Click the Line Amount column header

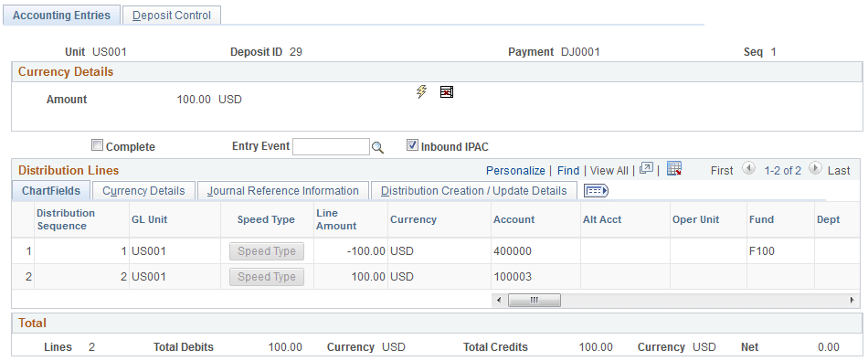point(336,219)
